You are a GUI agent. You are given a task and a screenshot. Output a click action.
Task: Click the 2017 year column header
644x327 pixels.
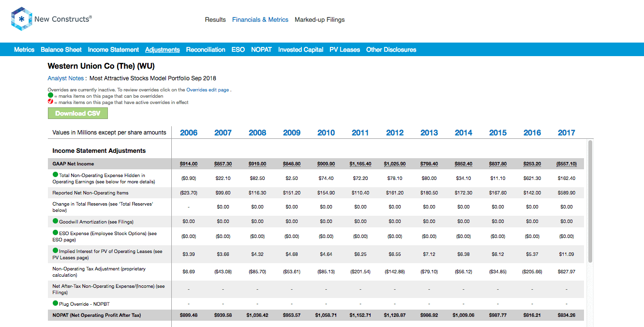point(567,133)
